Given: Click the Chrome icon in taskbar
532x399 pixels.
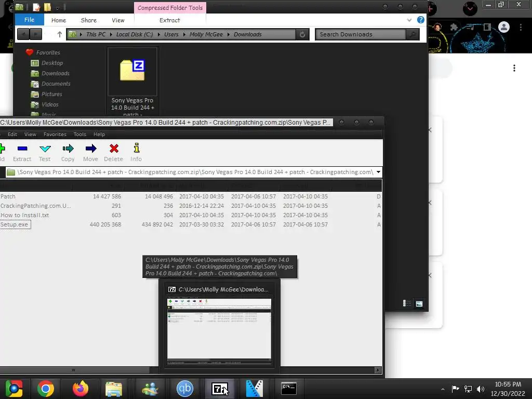Looking at the screenshot, I should [x=46, y=389].
